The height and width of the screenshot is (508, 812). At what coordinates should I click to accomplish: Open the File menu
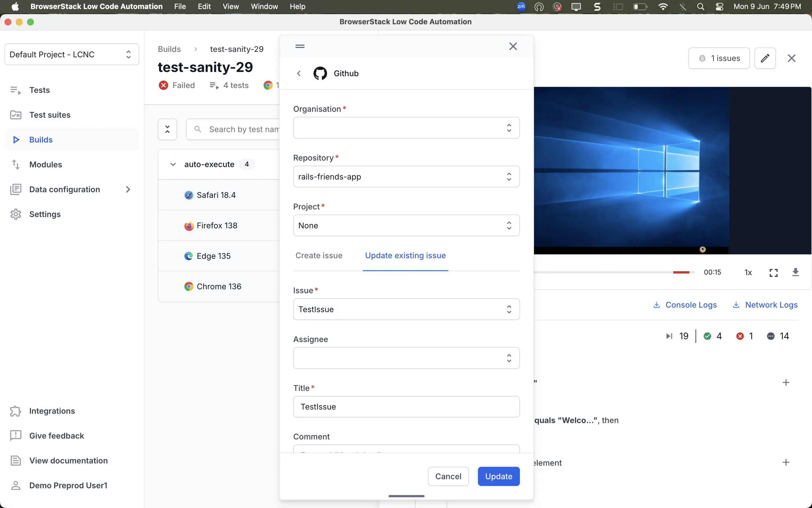tap(180, 6)
